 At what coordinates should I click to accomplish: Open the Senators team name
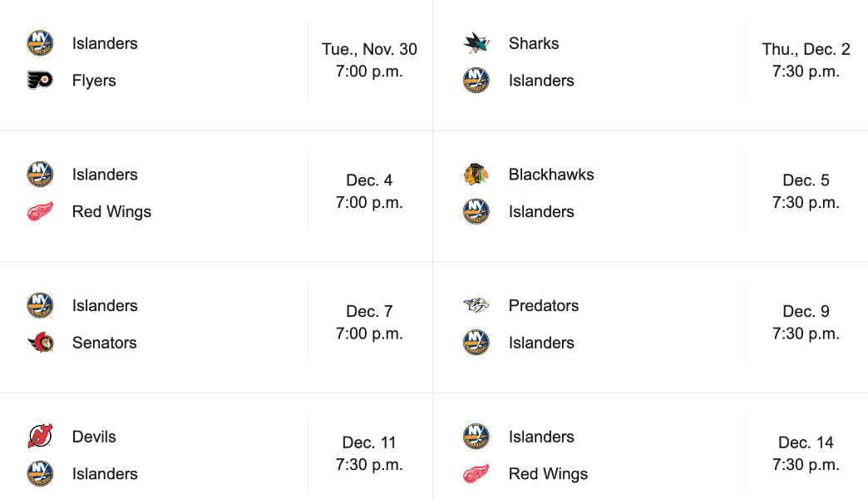(x=104, y=343)
